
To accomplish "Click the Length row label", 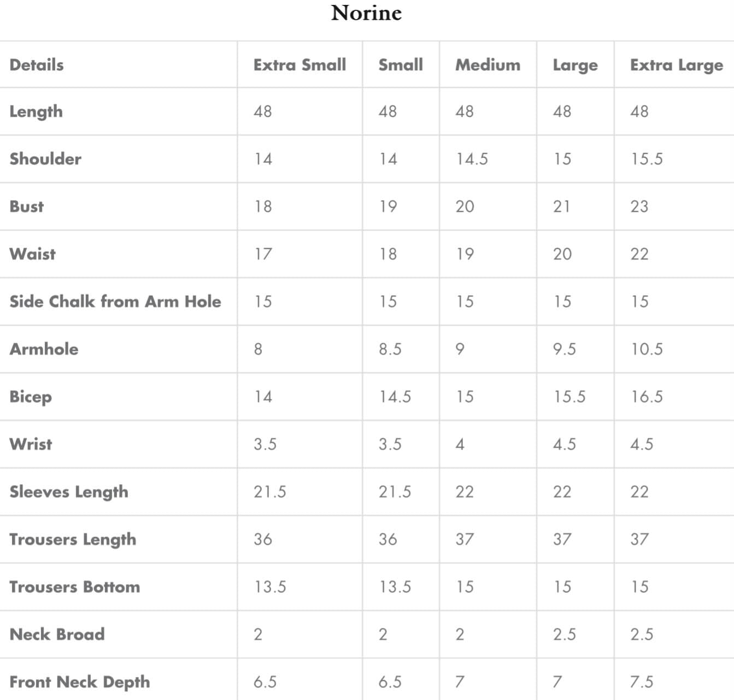I will [x=36, y=111].
